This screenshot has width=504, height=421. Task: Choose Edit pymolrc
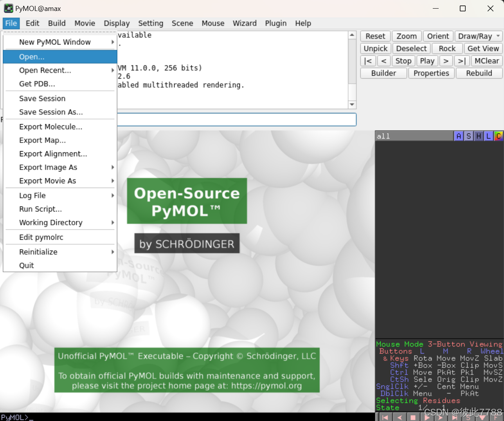pos(60,237)
